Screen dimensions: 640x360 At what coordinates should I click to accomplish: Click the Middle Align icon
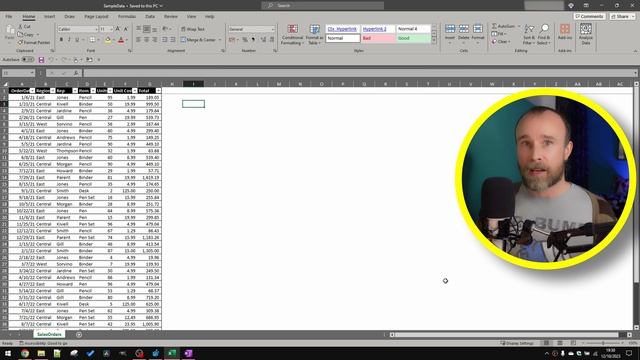[147, 29]
